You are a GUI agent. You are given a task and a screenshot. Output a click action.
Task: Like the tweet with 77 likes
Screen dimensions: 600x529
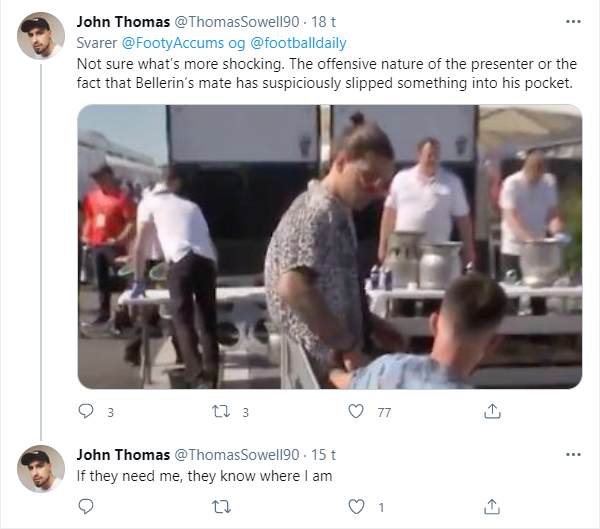(356, 411)
